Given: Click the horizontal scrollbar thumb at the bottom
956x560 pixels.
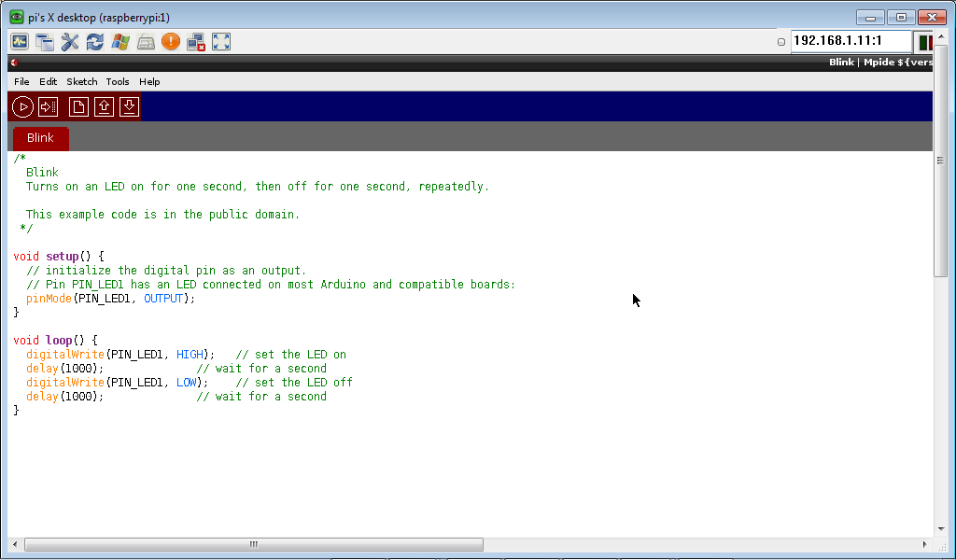Looking at the screenshot, I should (254, 544).
